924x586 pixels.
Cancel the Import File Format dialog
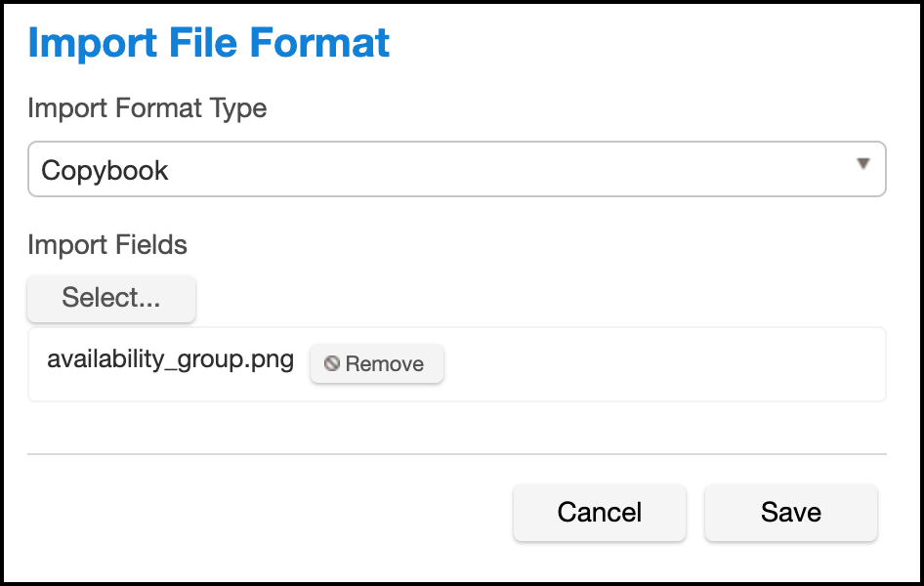599,512
